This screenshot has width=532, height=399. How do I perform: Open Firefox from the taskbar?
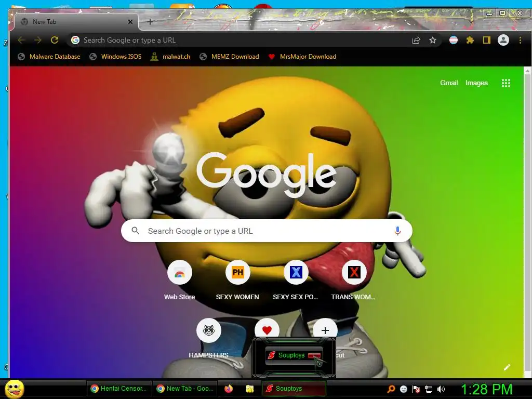[x=229, y=389]
